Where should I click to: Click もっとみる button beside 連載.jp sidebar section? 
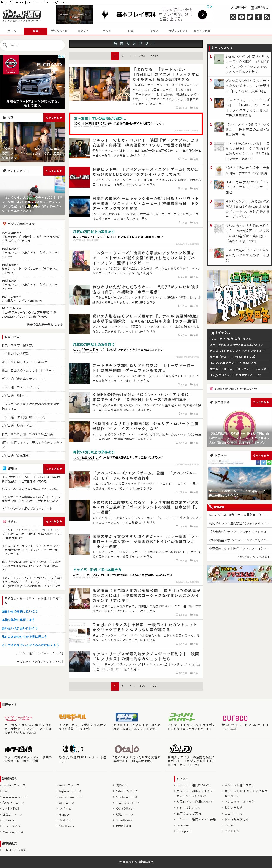(54, 469)
